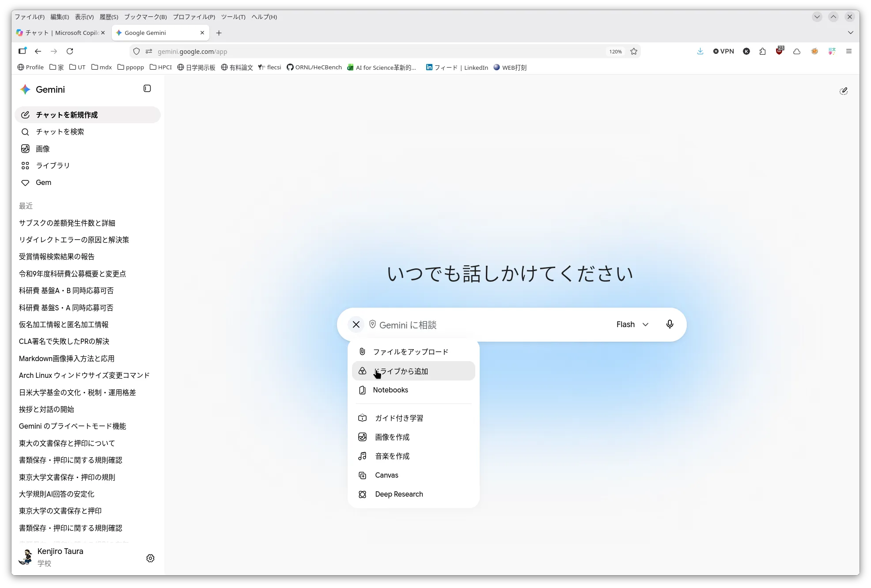
Task: Open ORNL/HeCBench GitHub bookmark
Action: click(314, 67)
